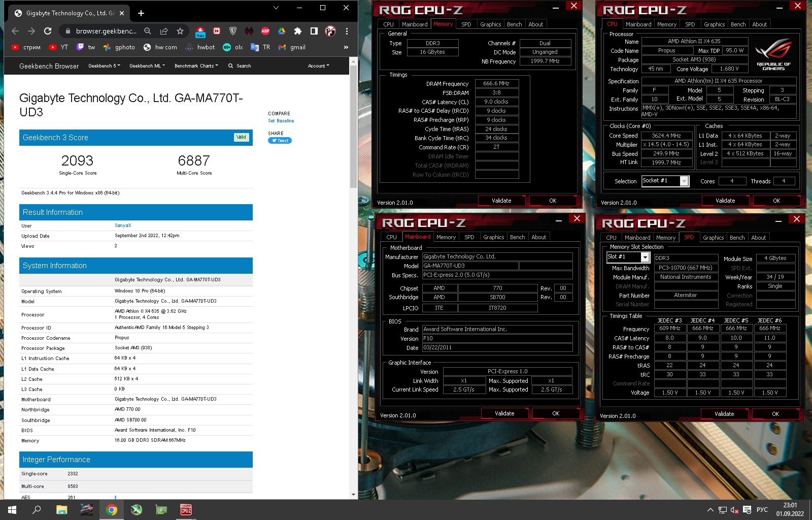Switch to SPD tab in the Memory CPU-Z window
Image resolution: width=812 pixels, height=520 pixels.
pos(466,24)
